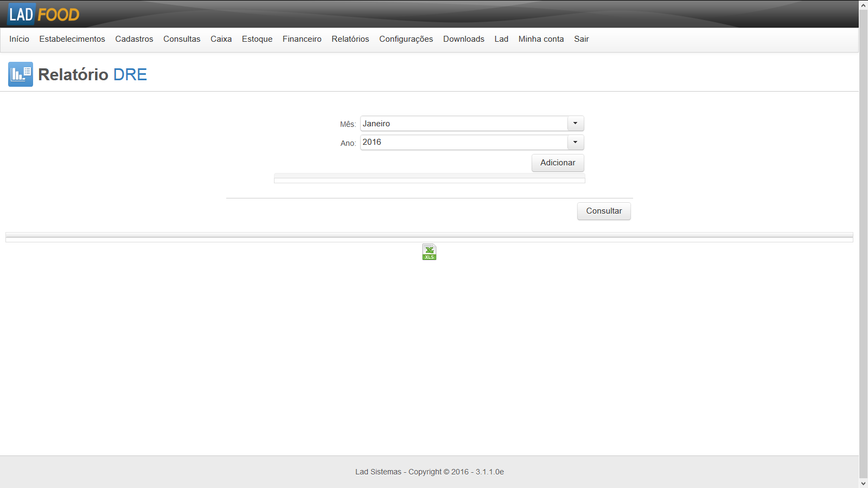The height and width of the screenshot is (488, 868).
Task: Open Minha conta menu
Action: (x=541, y=39)
